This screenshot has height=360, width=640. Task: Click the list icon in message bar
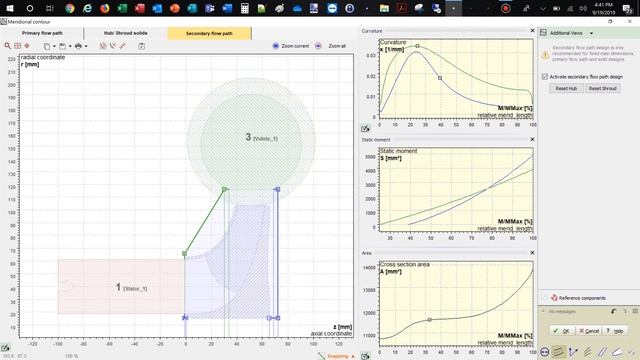[x=635, y=311]
